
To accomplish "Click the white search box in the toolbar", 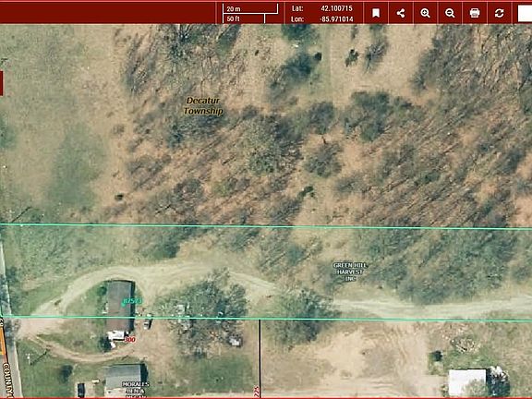I will [525, 14].
